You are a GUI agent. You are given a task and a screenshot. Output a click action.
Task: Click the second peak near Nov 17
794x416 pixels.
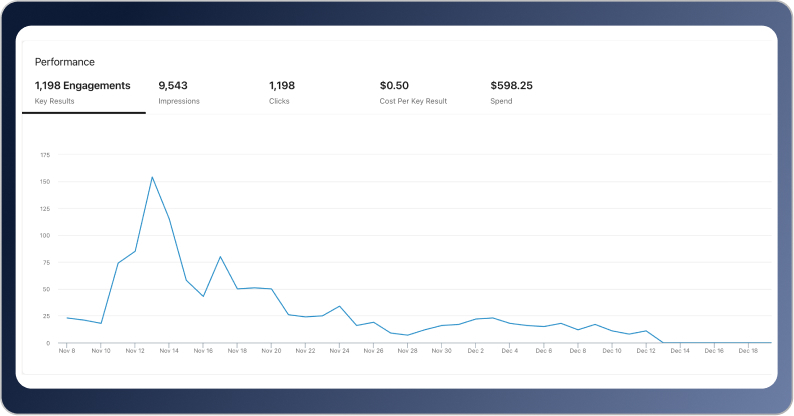click(x=220, y=257)
